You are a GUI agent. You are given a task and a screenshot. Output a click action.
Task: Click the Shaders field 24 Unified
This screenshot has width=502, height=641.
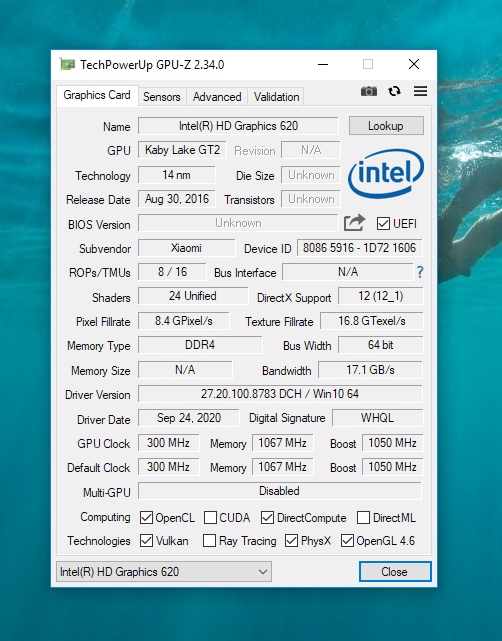(193, 296)
